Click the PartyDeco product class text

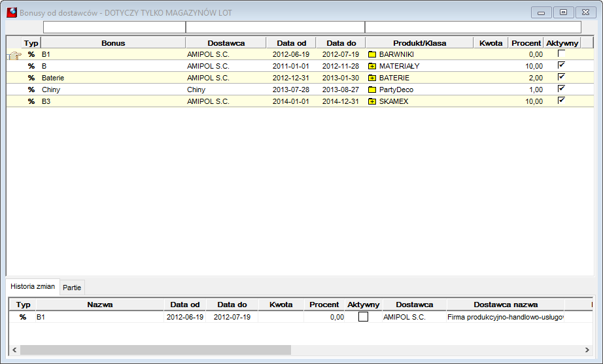[396, 90]
